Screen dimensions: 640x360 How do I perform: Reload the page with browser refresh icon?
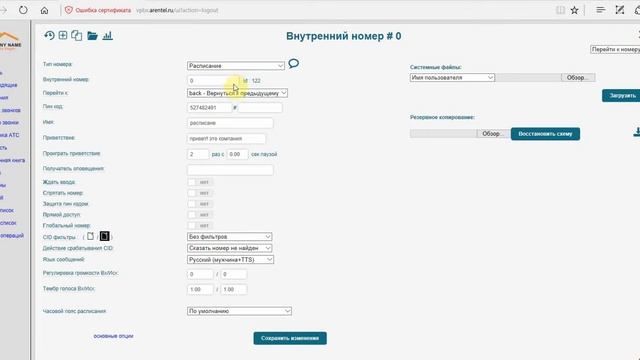click(x=23, y=10)
